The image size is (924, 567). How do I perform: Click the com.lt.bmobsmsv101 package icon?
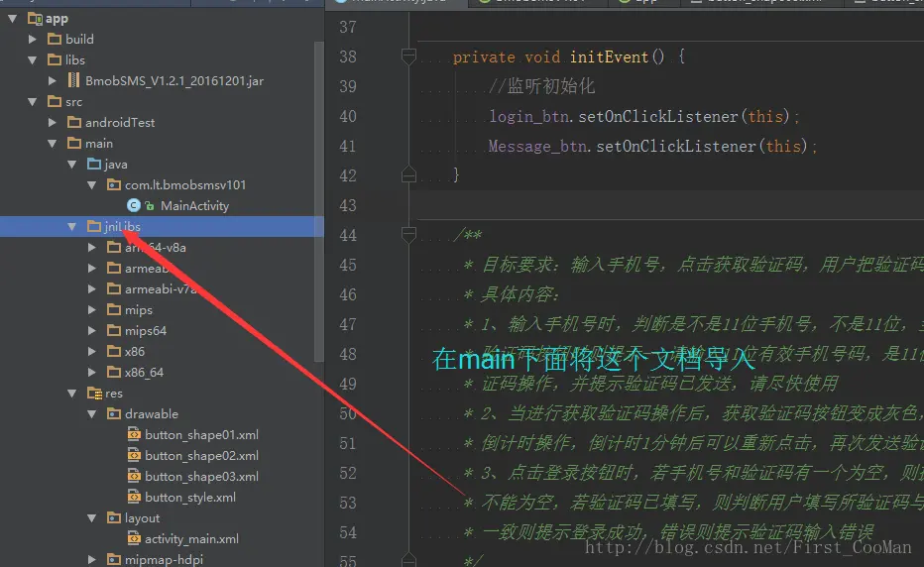[x=114, y=184]
